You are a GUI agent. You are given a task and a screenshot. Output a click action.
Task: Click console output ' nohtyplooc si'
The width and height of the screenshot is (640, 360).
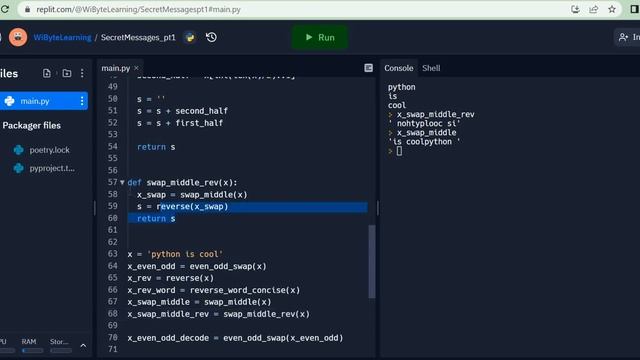pos(424,123)
